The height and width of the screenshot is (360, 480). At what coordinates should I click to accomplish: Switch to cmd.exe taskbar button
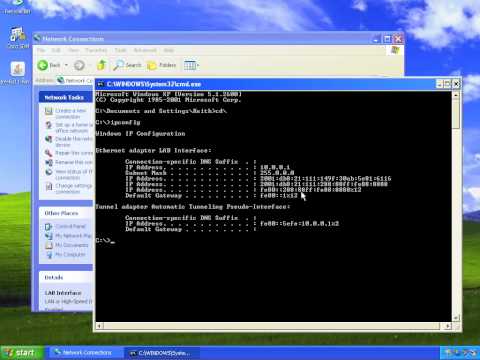(162, 353)
